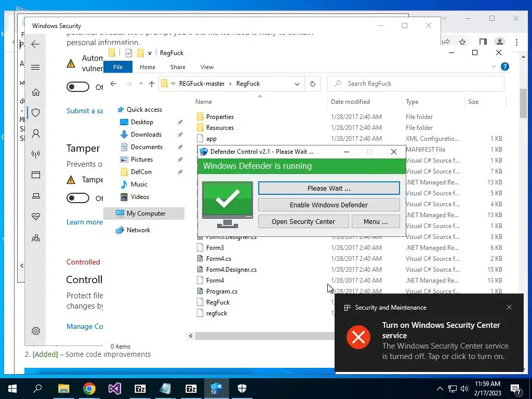532x399 pixels.
Task: Click the Explorer Help question mark icon
Action: coord(505,66)
